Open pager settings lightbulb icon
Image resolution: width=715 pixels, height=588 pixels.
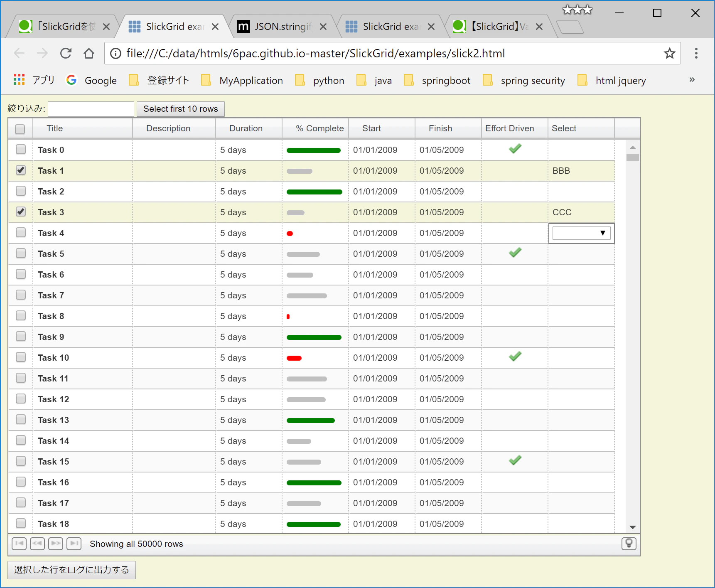629,544
